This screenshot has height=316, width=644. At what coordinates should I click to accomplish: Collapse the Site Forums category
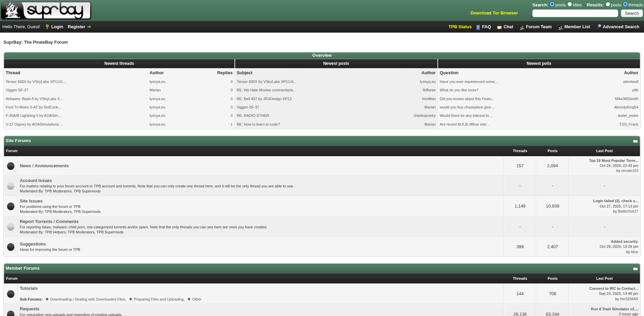[x=635, y=141]
